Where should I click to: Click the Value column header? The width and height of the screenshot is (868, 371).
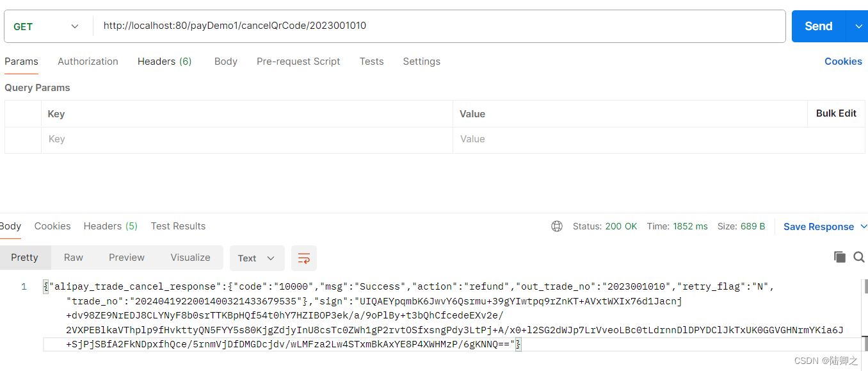pos(472,114)
